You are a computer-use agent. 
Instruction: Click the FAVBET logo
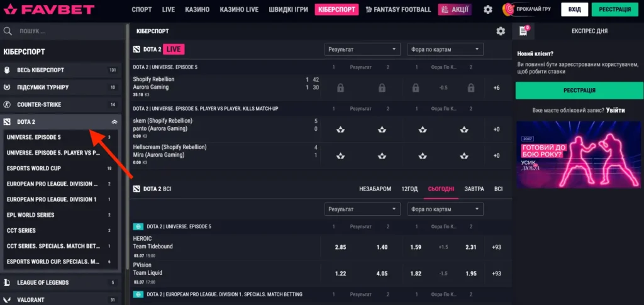point(49,9)
